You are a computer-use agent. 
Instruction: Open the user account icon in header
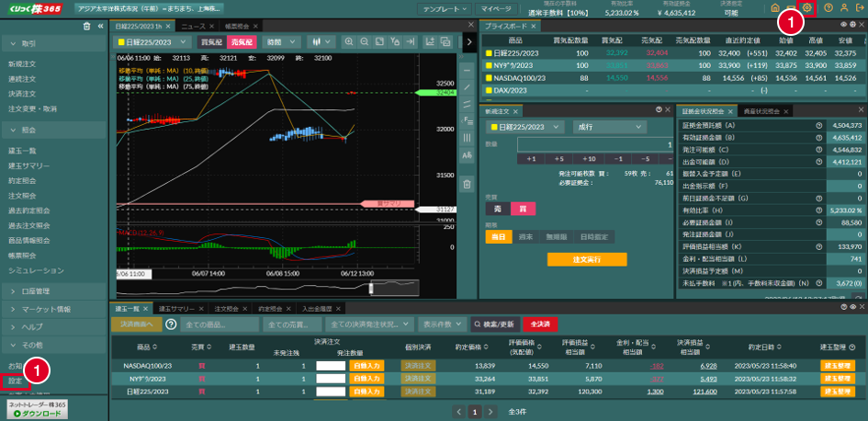[x=844, y=8]
